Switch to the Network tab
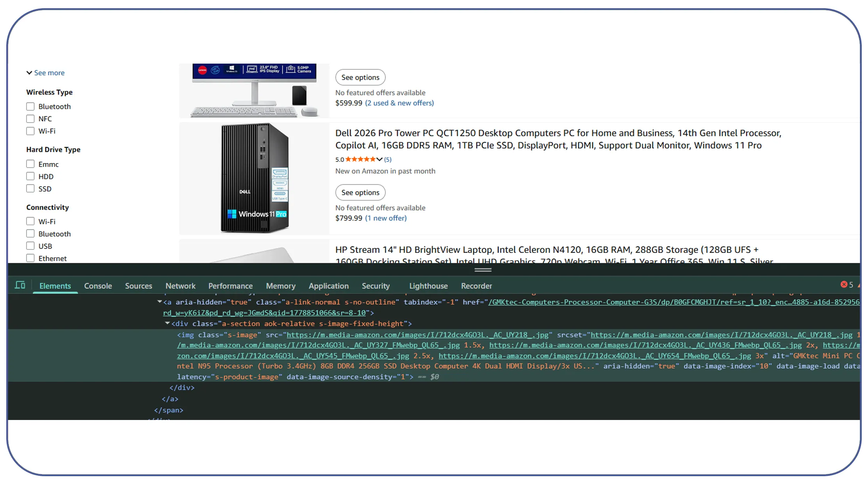Image resolution: width=868 pixels, height=484 pixels. (x=180, y=286)
